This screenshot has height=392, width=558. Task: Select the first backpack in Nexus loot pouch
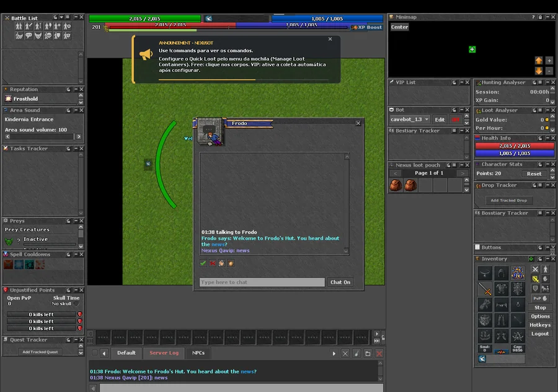coord(396,185)
